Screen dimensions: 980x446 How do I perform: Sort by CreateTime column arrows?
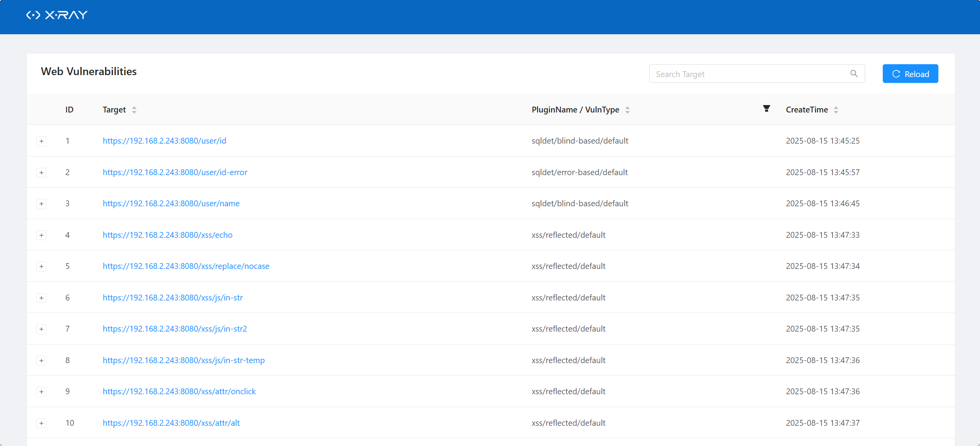click(x=836, y=110)
